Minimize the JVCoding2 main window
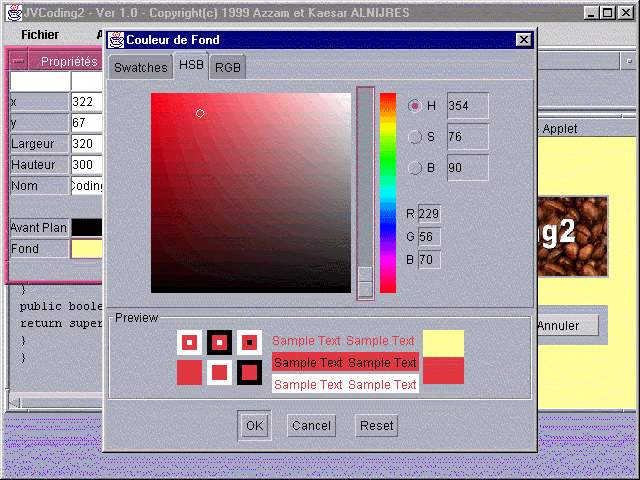 pyautogui.click(x=591, y=13)
